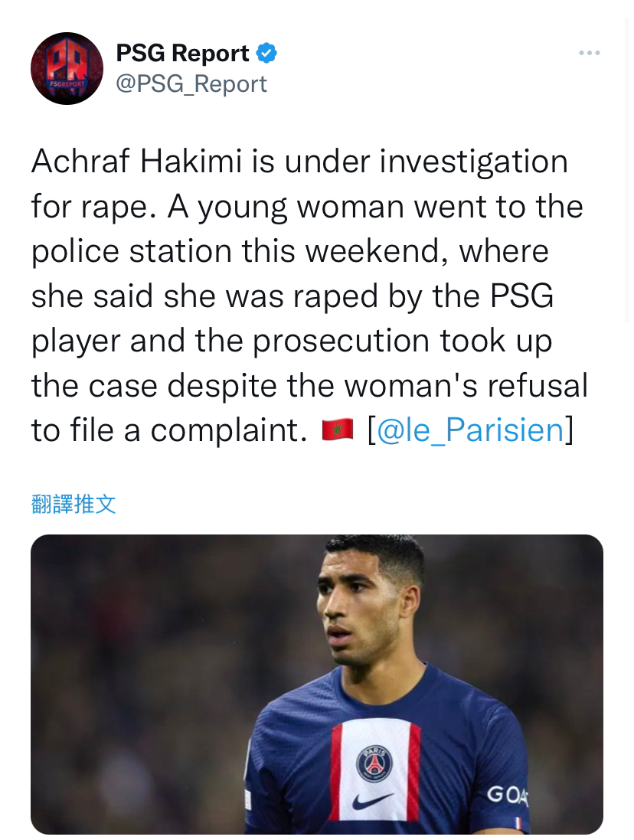Click the verified badge next to PSG Report
This screenshot has height=840, width=634.
point(266,52)
